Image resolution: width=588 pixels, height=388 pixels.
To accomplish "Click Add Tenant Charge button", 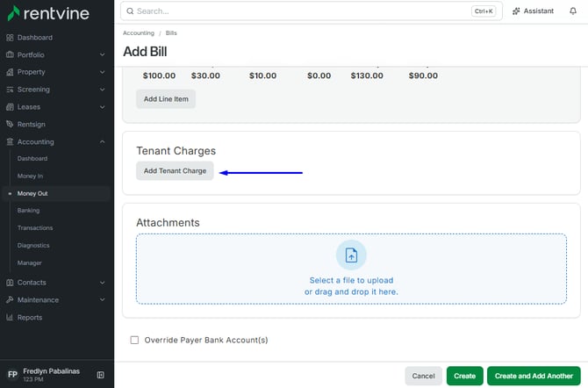I will (x=175, y=170).
